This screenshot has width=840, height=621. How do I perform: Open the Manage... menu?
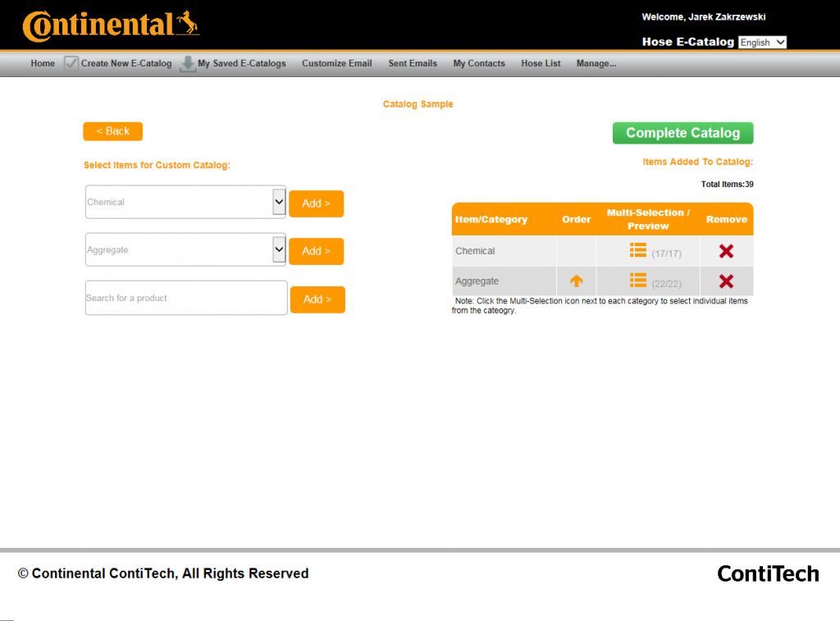[x=596, y=63]
